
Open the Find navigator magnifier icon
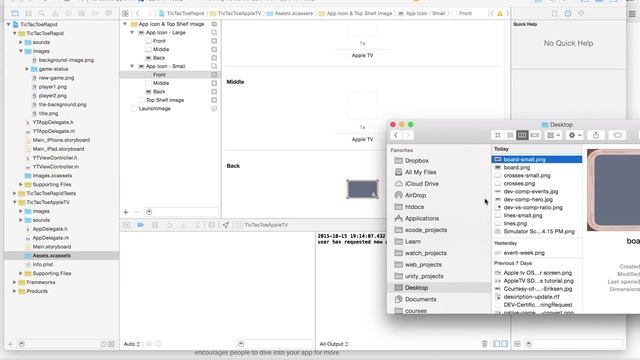pyautogui.click(x=42, y=13)
